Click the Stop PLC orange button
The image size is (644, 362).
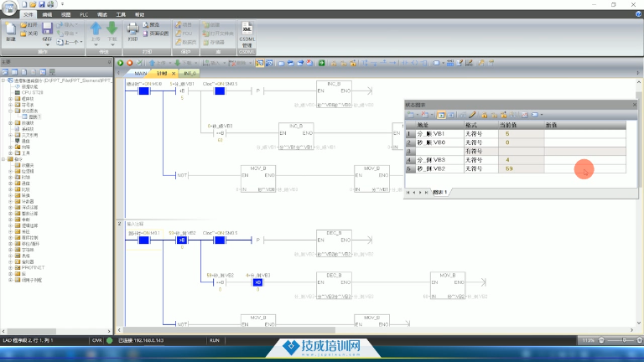pyautogui.click(x=130, y=63)
